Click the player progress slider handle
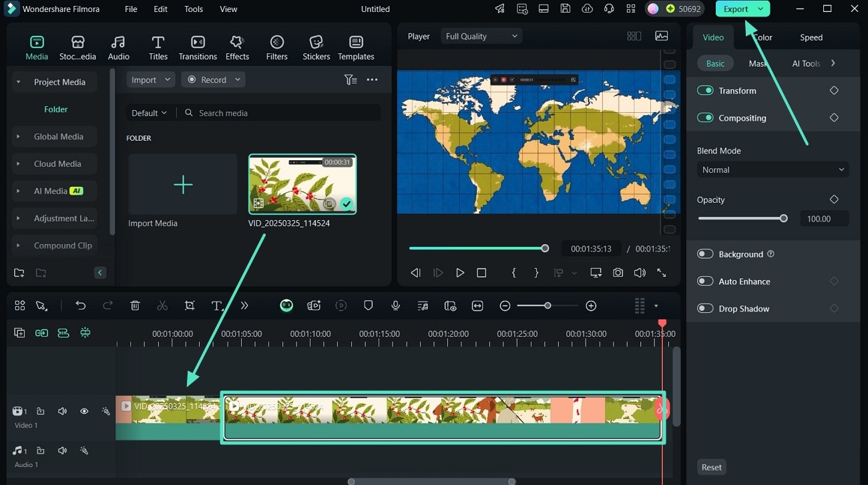Image resolution: width=868 pixels, height=485 pixels. [x=545, y=248]
